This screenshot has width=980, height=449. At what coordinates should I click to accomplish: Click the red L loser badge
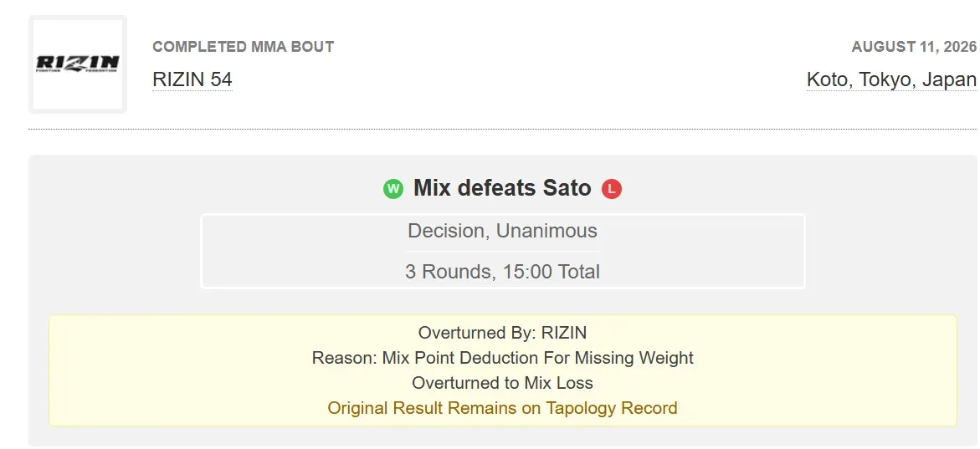point(612,189)
